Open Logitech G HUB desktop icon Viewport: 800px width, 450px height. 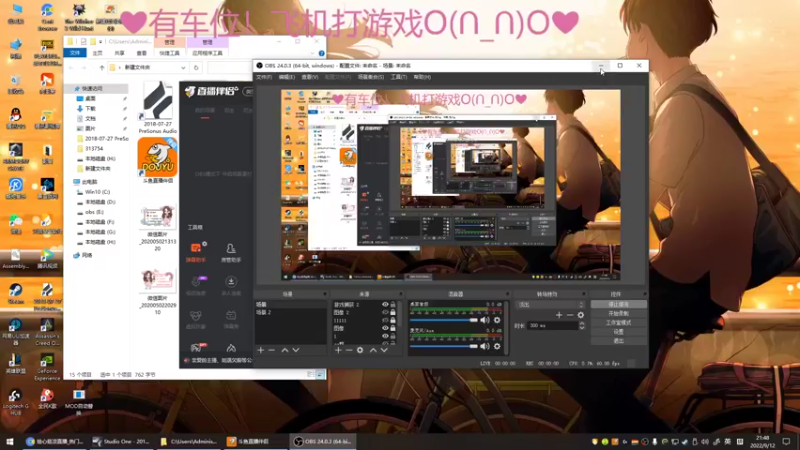(x=15, y=402)
